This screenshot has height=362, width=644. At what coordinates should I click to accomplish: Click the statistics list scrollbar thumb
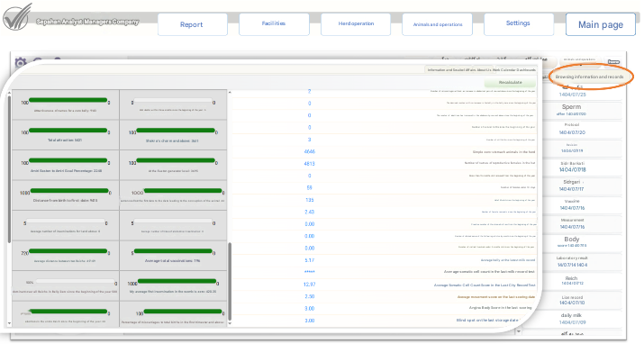click(x=230, y=282)
